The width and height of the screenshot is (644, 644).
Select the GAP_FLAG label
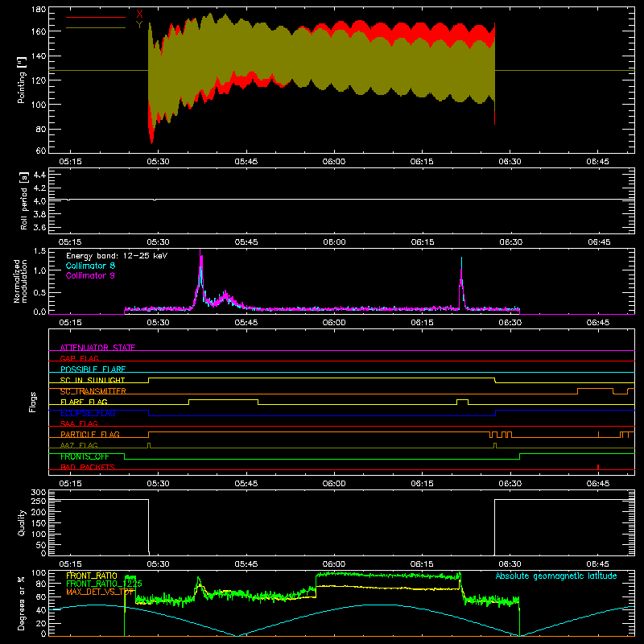(x=79, y=358)
